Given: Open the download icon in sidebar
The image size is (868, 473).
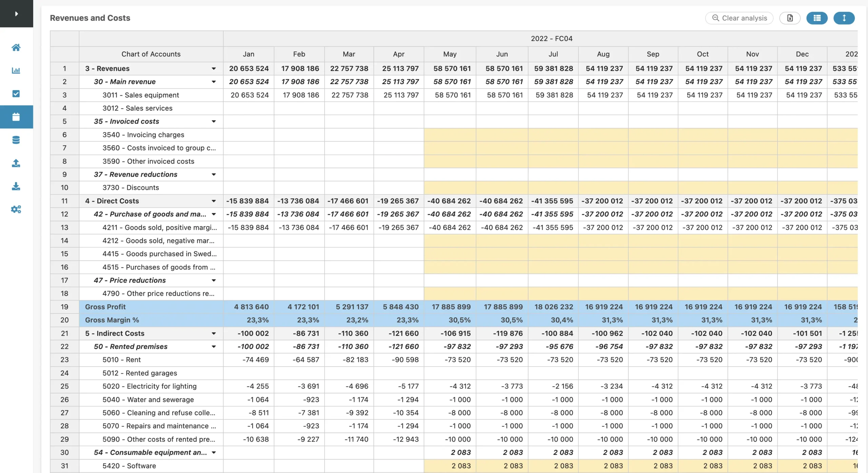Looking at the screenshot, I should [16, 186].
